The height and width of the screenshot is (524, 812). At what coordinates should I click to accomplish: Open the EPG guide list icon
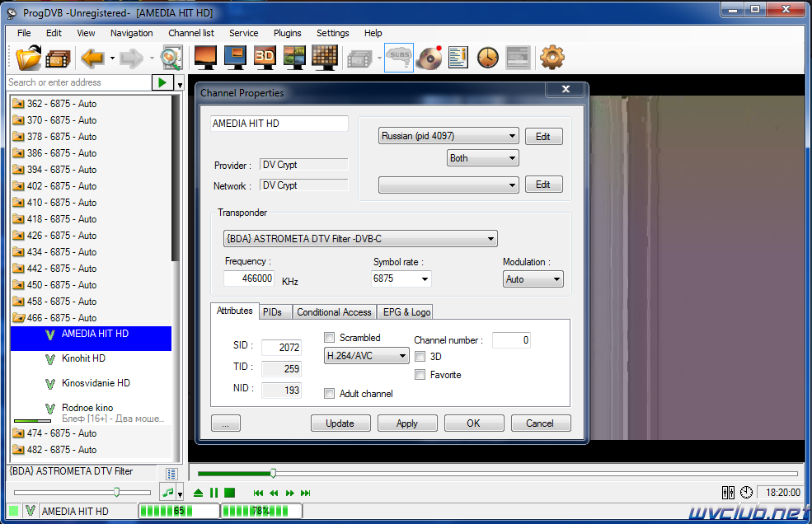click(x=458, y=58)
